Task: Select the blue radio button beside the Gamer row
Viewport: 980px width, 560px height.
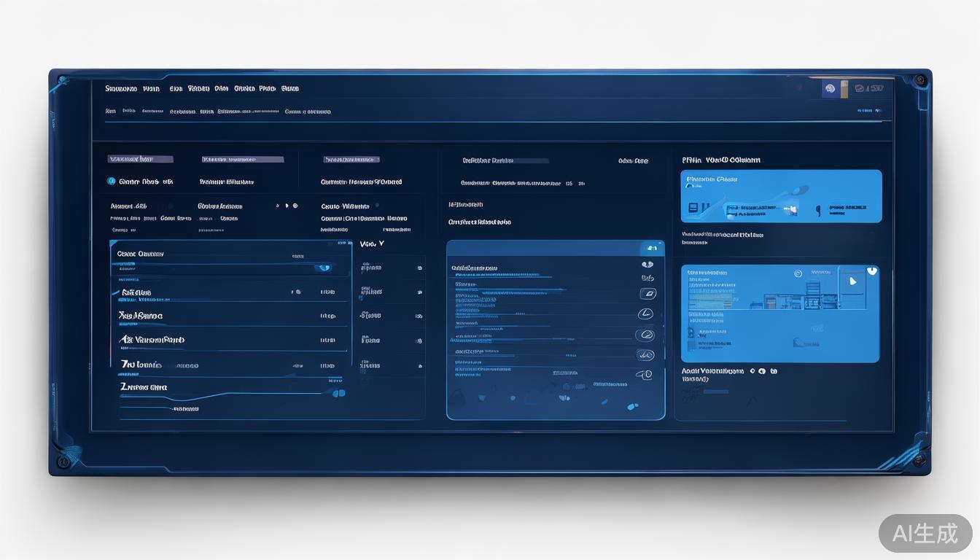Action: coord(112,181)
